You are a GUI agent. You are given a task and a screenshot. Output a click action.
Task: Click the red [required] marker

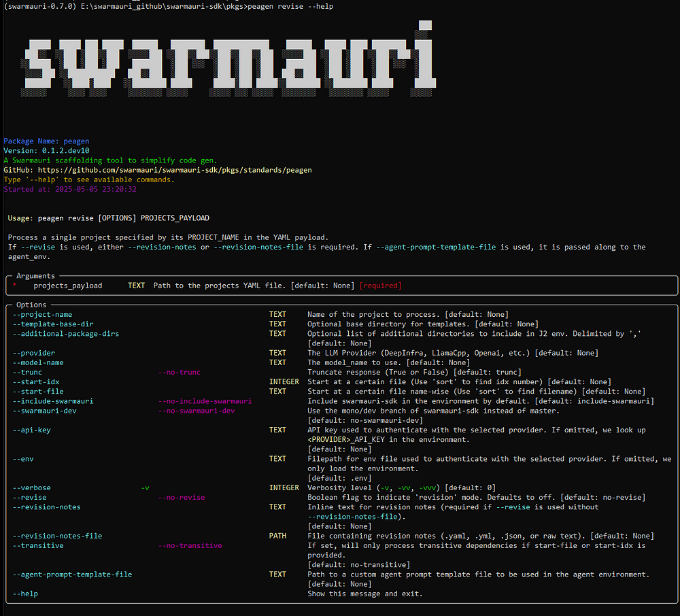pos(380,286)
